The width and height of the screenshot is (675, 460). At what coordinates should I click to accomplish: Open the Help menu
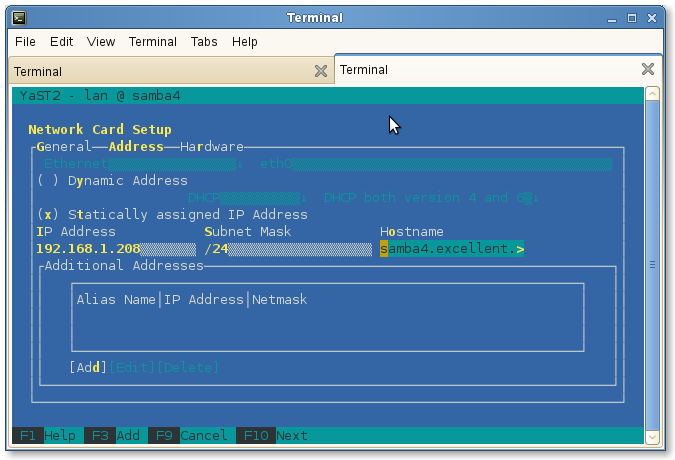[x=245, y=42]
